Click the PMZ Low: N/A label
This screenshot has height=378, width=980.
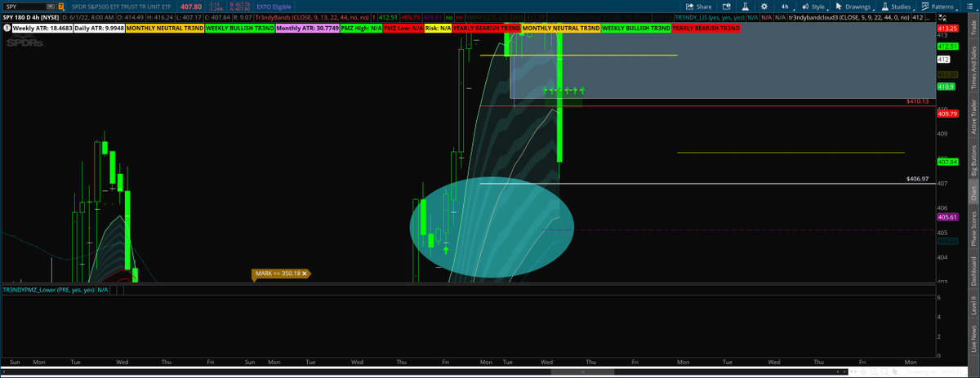point(403,28)
